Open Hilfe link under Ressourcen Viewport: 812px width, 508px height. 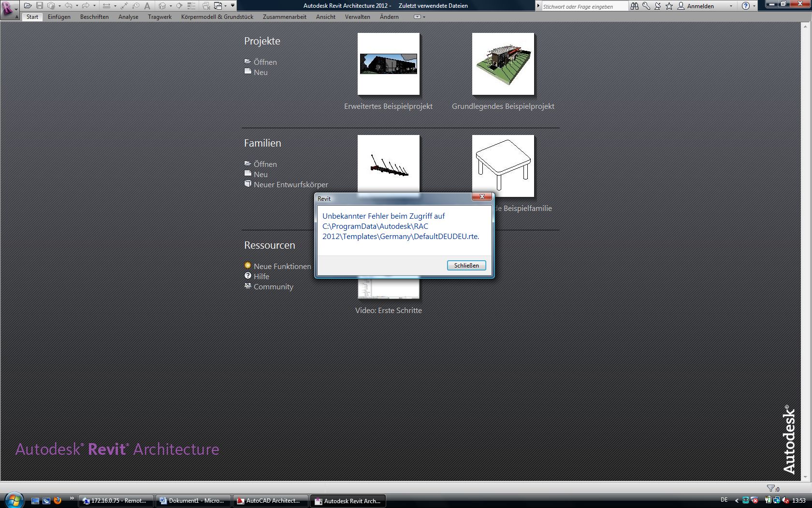(261, 276)
